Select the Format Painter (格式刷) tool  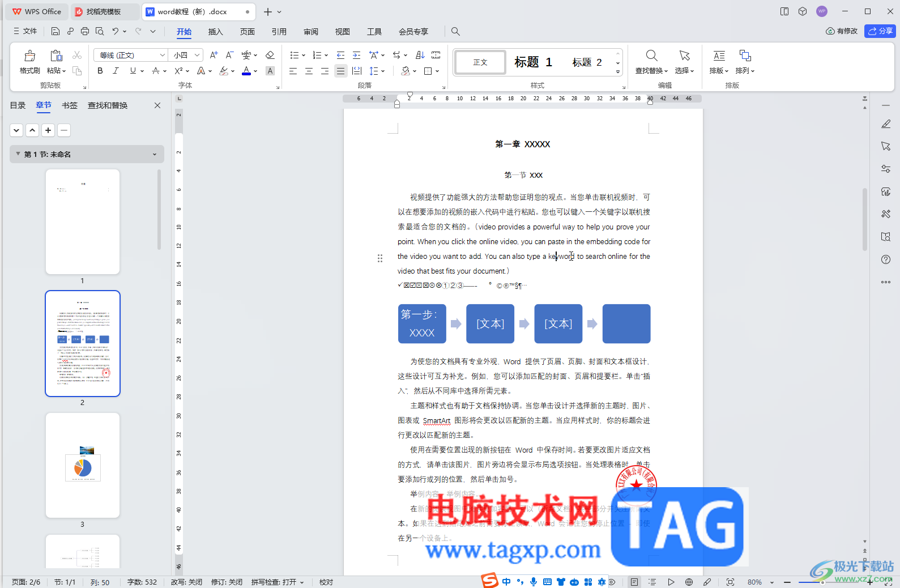(x=29, y=62)
